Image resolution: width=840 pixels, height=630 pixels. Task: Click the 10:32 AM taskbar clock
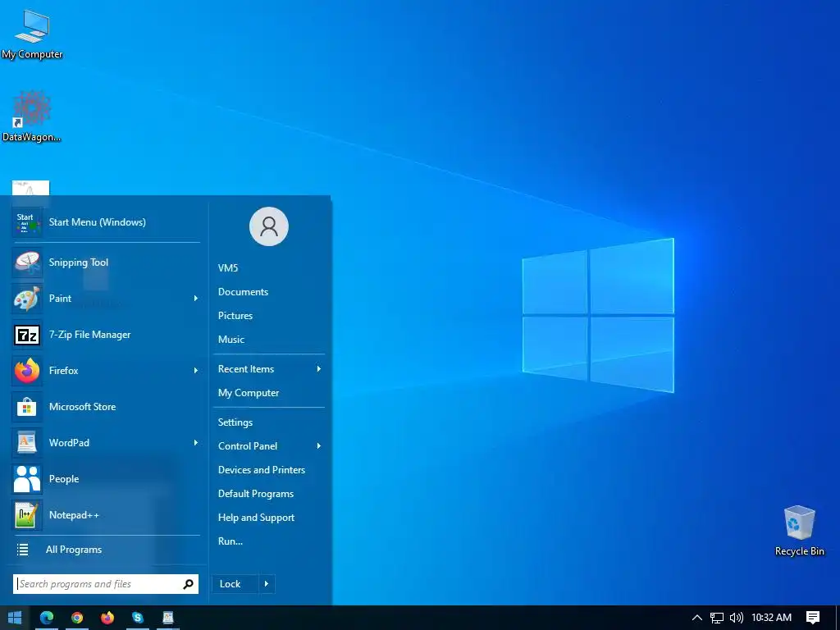click(x=771, y=618)
